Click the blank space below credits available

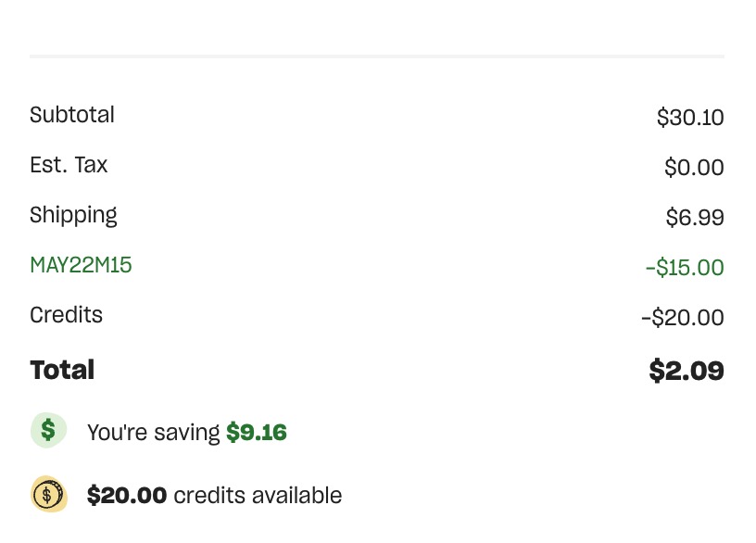377,530
